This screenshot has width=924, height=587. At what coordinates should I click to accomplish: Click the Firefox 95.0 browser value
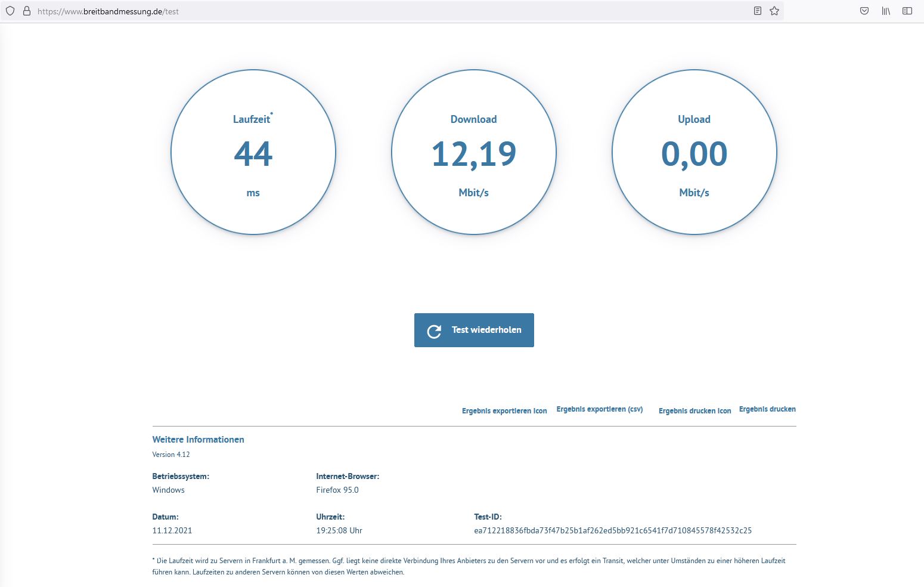pos(337,490)
